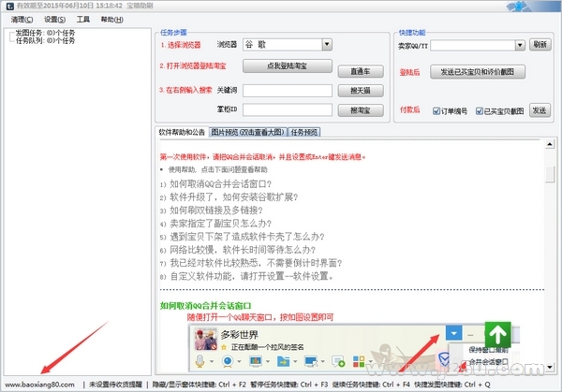Screen dimensions: 562x392
Task: Click the blue dropdown arrow in QQ illustration
Action: (x=453, y=333)
